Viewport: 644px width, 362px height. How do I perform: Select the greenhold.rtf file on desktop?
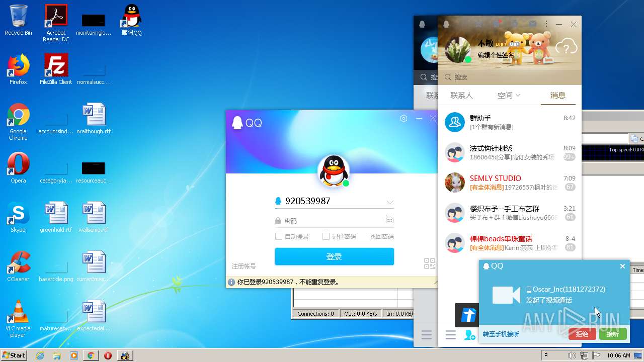(x=56, y=217)
